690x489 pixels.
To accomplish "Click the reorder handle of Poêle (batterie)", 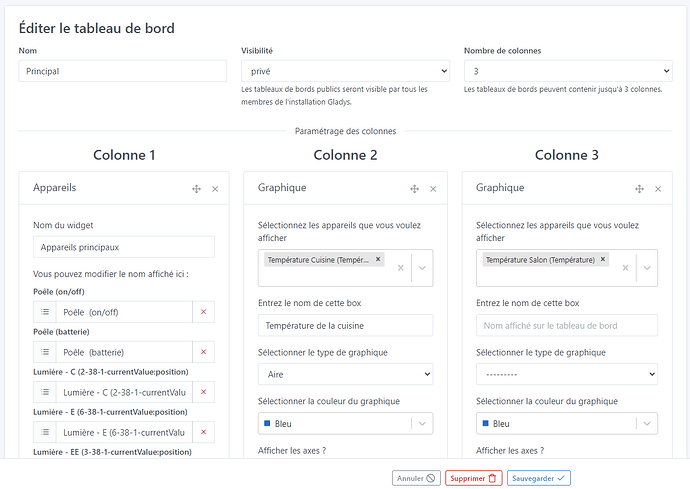I will click(45, 352).
